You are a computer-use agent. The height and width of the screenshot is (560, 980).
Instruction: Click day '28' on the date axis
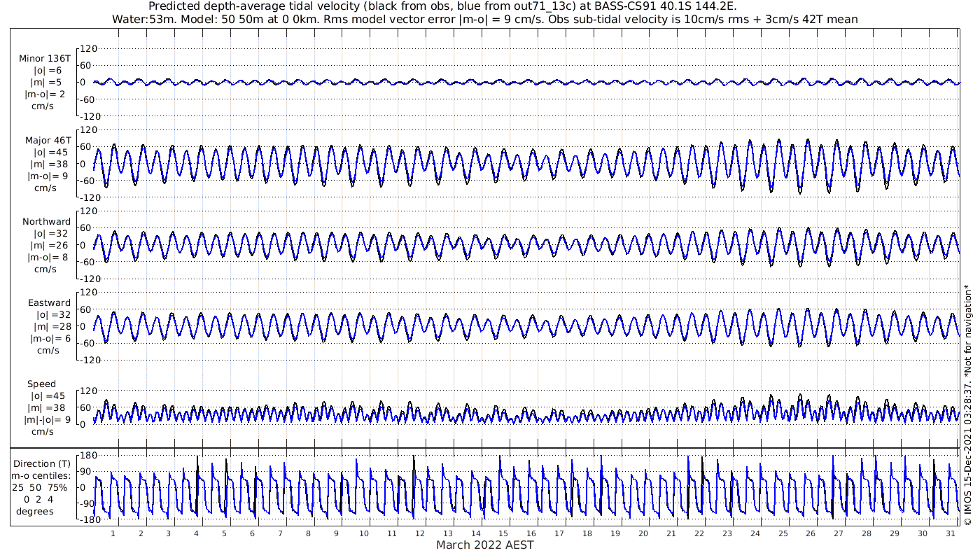pyautogui.click(x=867, y=533)
